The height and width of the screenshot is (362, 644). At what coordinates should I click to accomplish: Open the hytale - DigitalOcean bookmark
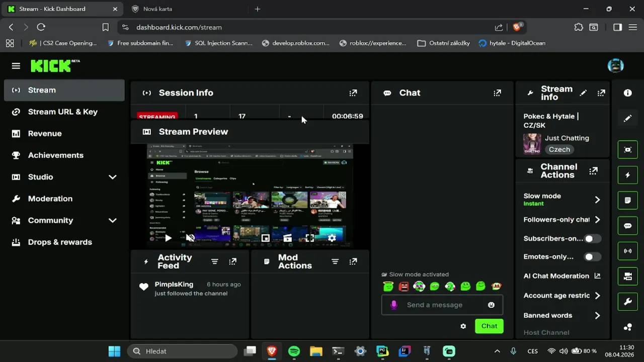tap(512, 43)
